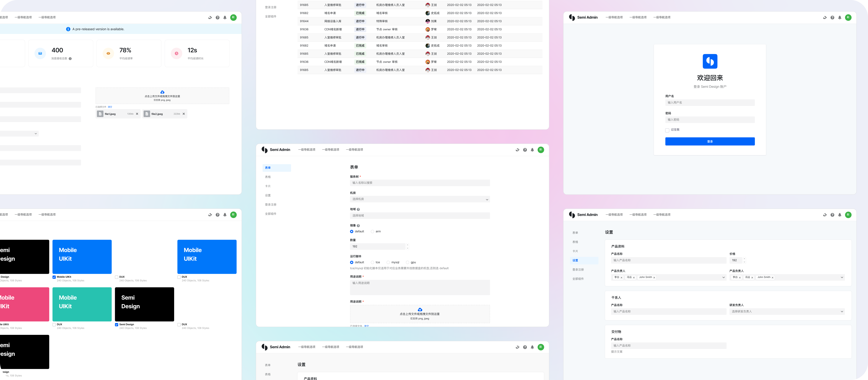Viewport: 868px width, 380px height.
Task: Click the blue info icon in the pre-released version banner
Action: click(x=68, y=29)
